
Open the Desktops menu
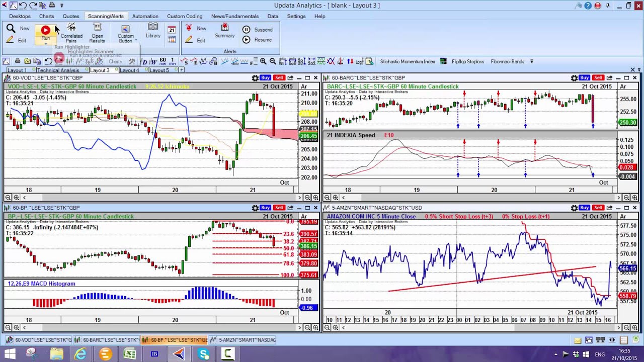point(20,16)
